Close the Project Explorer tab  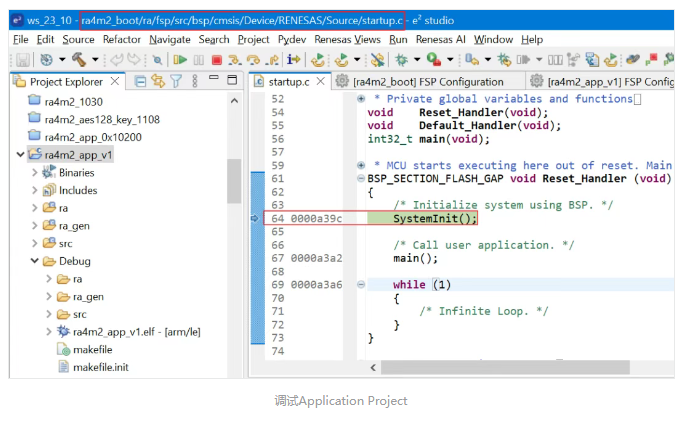115,81
